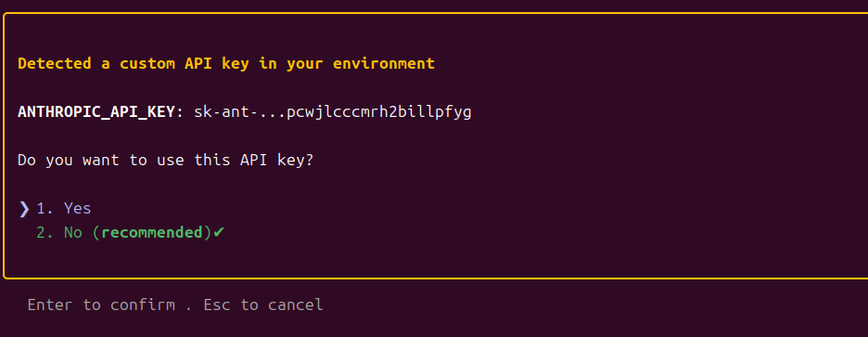Click the Detected a custom API key heading
Viewport: 868px width, 337px height.
(226, 64)
